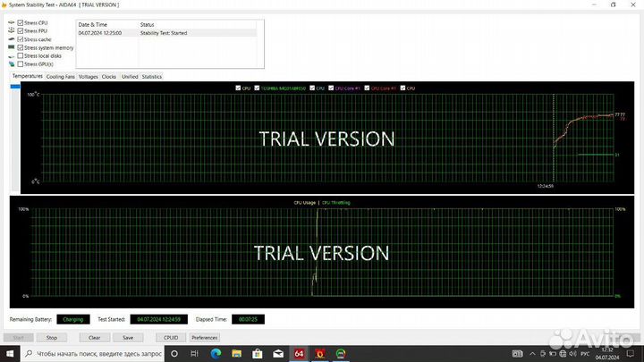Switch to the Clocks tab
The height and width of the screenshot is (362, 644).
[x=109, y=76]
